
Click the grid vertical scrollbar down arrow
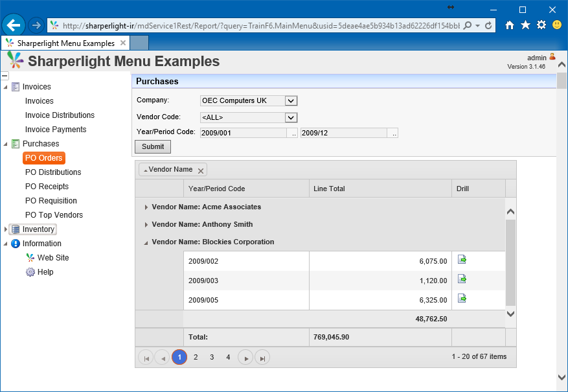510,314
